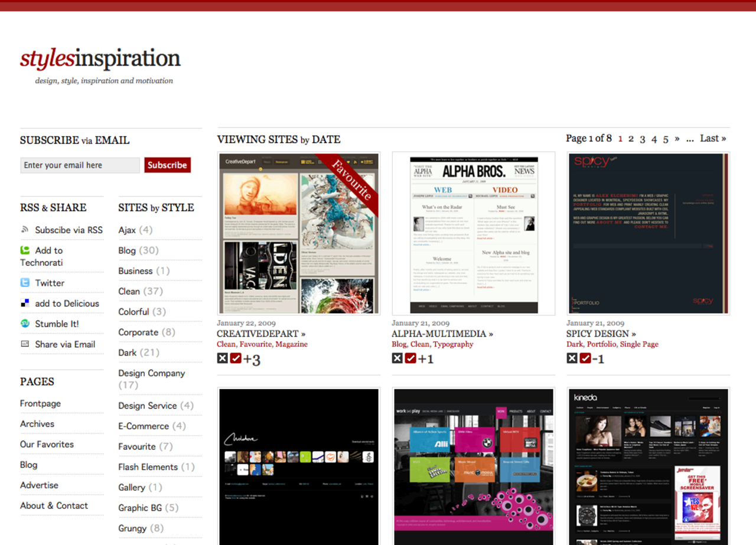Click the Twitter bird icon
Screen dimensions: 756x545
pos(25,283)
